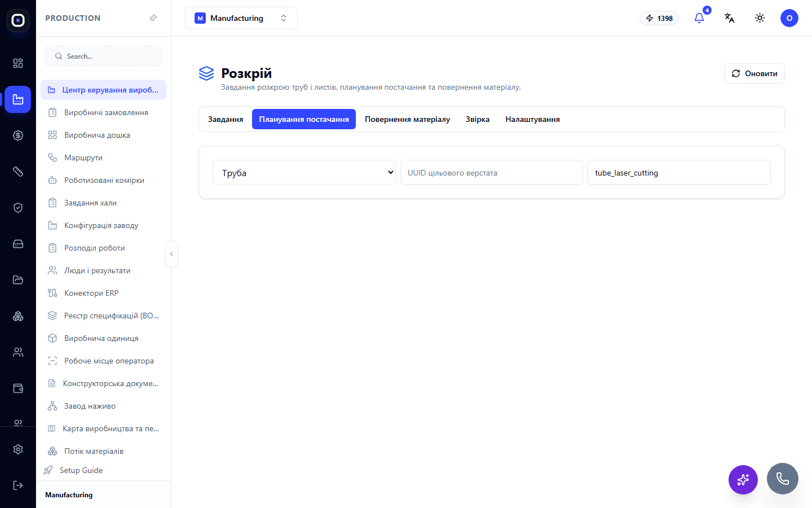The width and height of the screenshot is (812, 508).
Task: Open notifications bell
Action: tap(699, 18)
